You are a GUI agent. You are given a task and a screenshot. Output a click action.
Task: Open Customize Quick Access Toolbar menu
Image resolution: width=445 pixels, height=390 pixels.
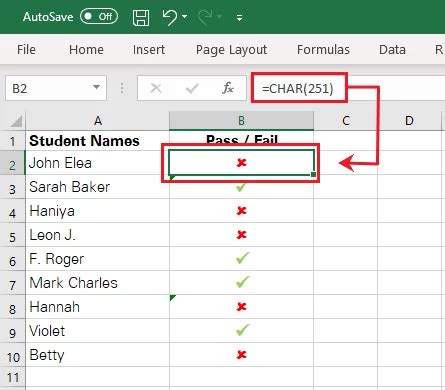239,17
